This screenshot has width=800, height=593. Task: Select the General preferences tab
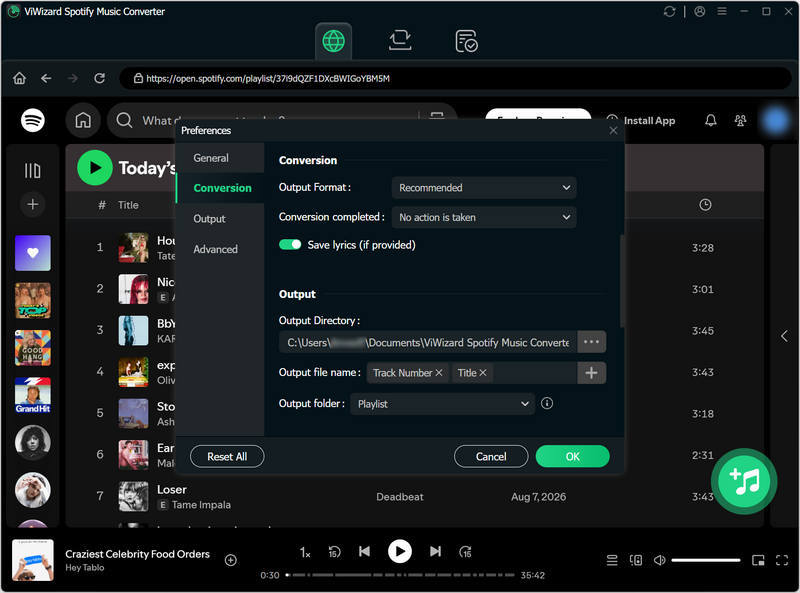point(220,158)
